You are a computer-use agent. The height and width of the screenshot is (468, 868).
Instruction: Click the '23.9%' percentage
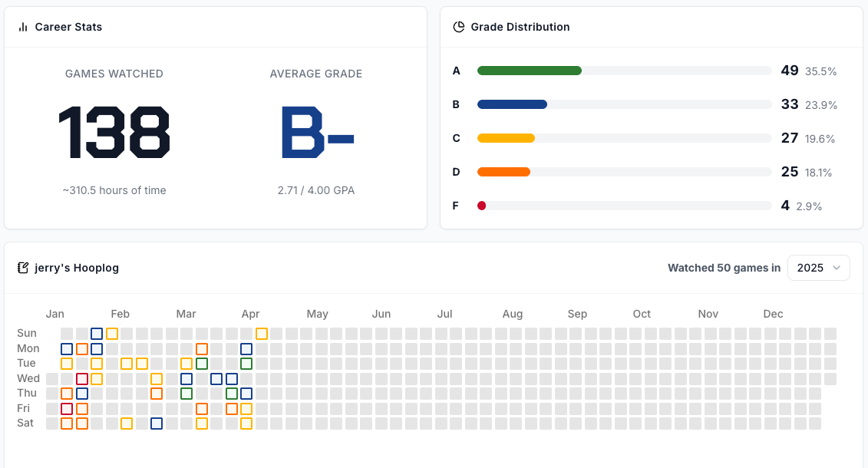(821, 105)
